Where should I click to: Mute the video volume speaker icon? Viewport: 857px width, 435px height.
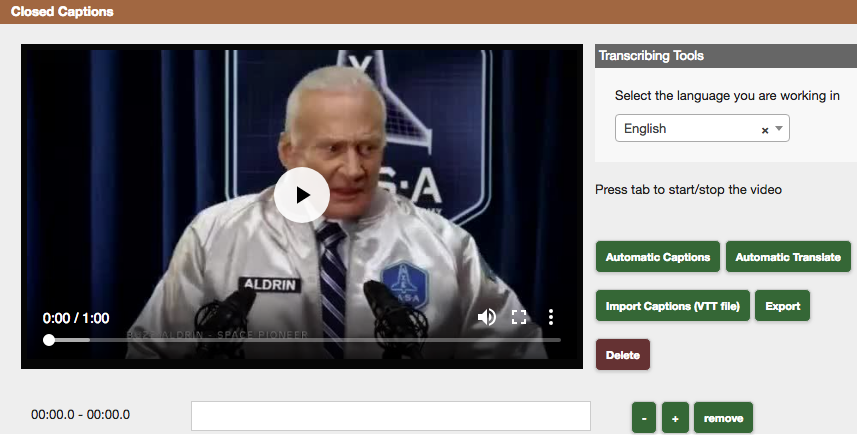486,317
